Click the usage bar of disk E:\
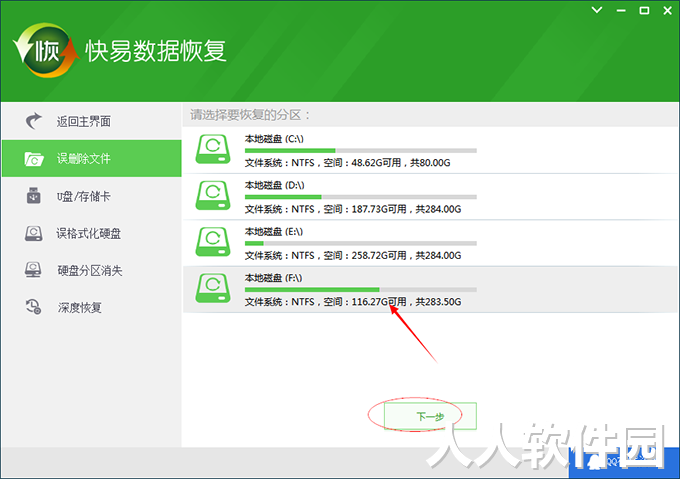 click(x=361, y=243)
